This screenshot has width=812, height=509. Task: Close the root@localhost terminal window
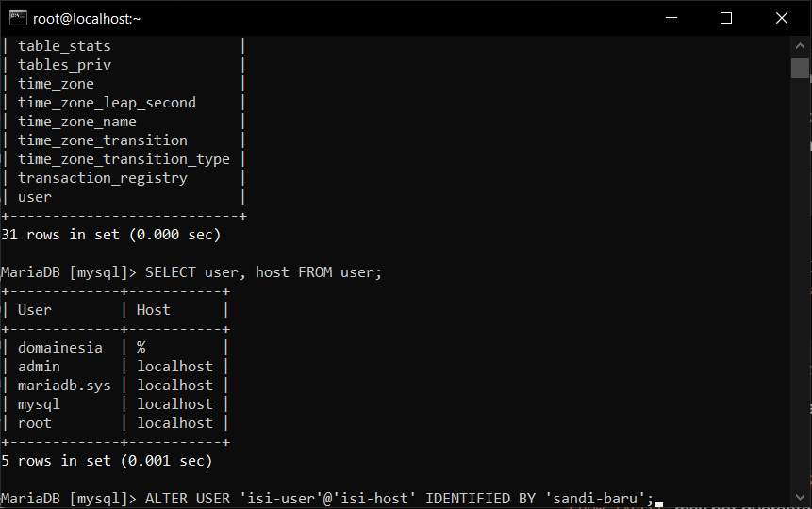[781, 18]
